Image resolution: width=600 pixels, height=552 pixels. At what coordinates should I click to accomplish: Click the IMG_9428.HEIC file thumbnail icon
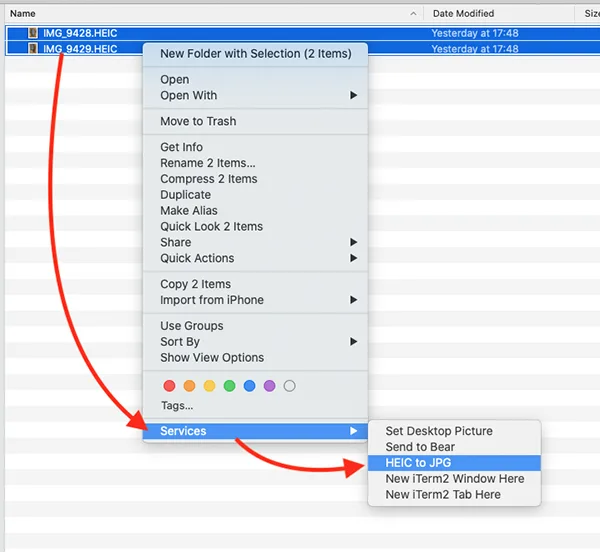click(x=33, y=33)
